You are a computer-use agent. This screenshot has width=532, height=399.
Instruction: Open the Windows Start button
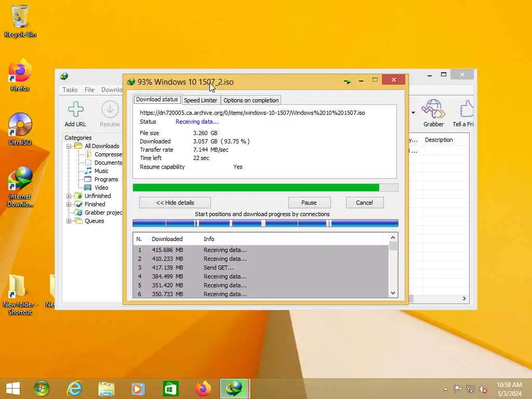click(13, 389)
